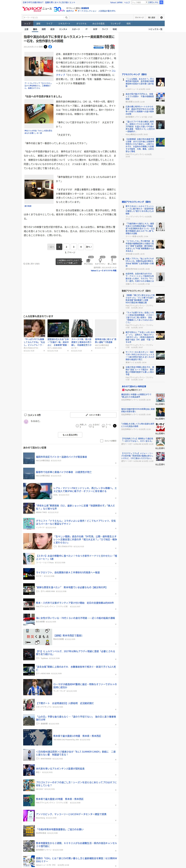Go to article page 2
The width and height of the screenshot is (186, 868).
pyautogui.click(x=66, y=247)
